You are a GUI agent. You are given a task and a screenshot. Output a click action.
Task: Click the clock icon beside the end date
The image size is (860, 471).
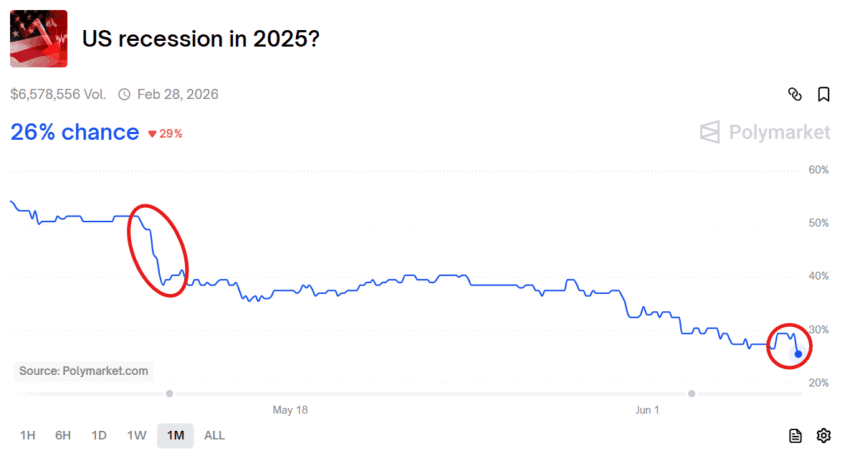coord(124,95)
